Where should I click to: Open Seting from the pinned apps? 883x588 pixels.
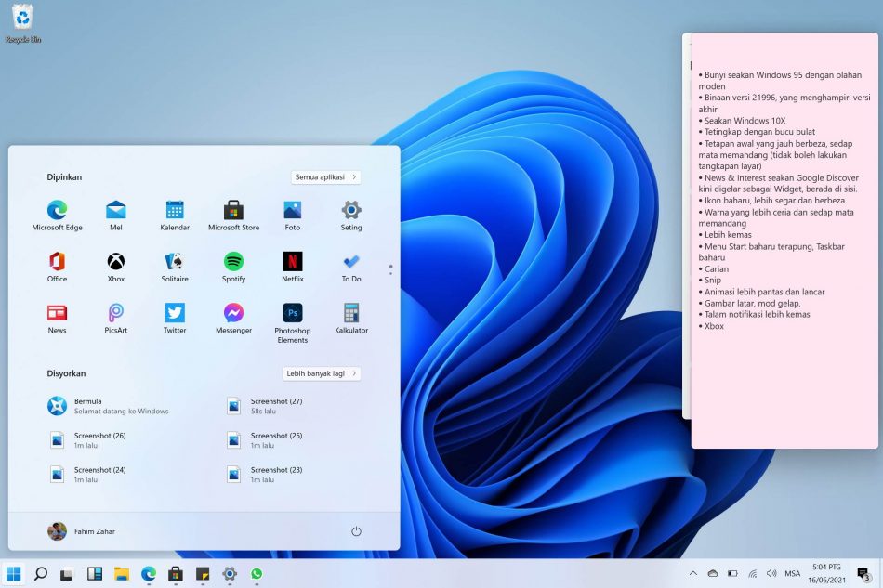(351, 216)
